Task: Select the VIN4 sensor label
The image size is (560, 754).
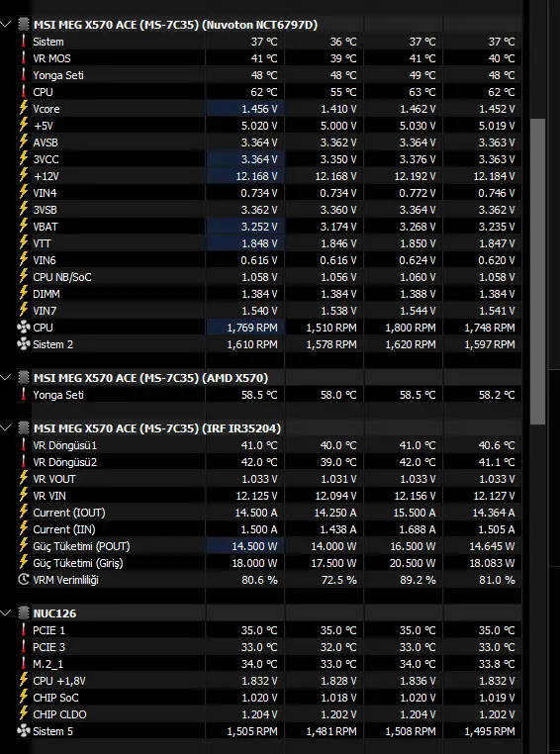Action: [45, 193]
